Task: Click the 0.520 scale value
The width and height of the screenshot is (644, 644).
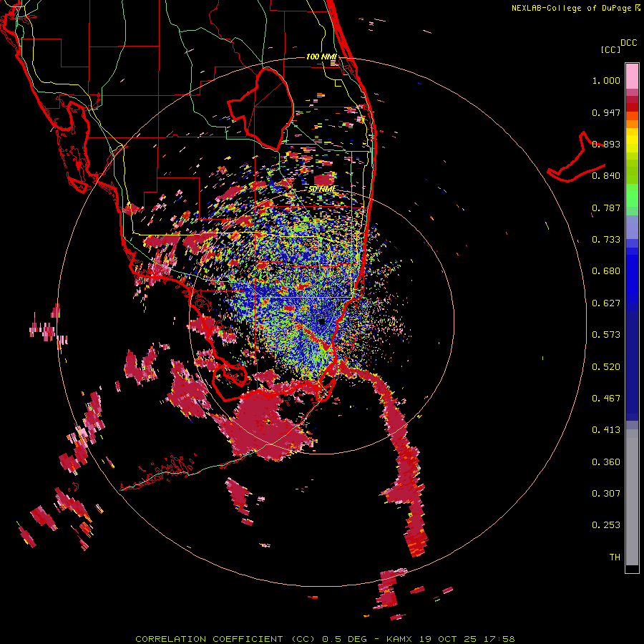Action: pyautogui.click(x=606, y=367)
